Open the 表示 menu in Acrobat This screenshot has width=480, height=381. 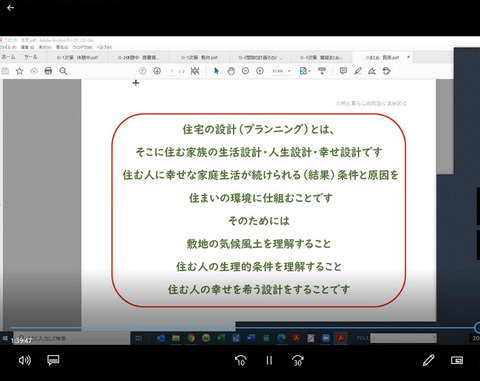(45, 47)
